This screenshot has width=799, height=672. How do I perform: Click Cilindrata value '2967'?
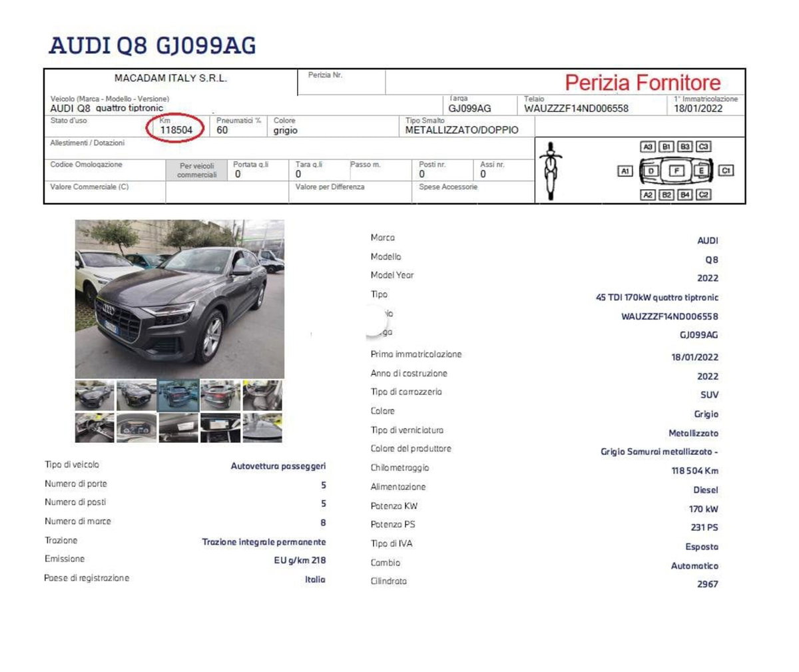coord(708,584)
